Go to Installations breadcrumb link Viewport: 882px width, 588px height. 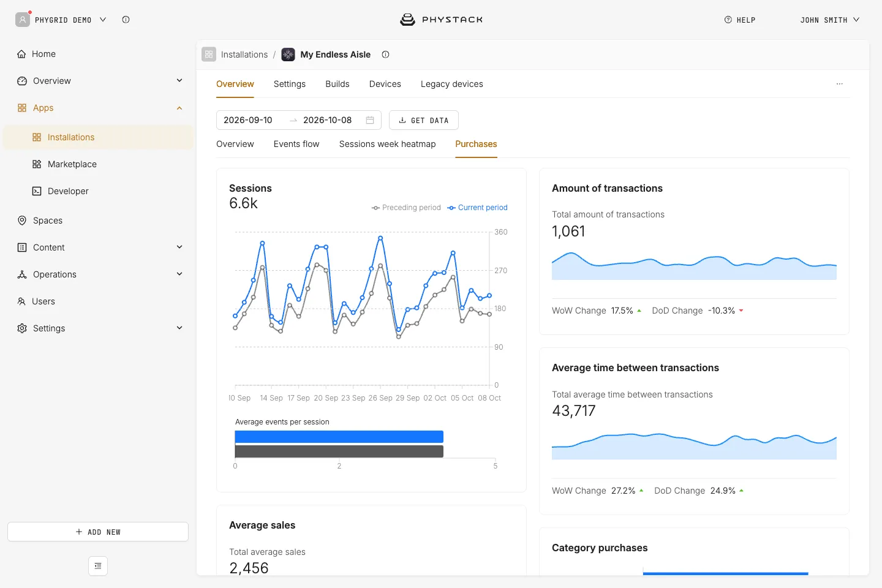(x=244, y=55)
